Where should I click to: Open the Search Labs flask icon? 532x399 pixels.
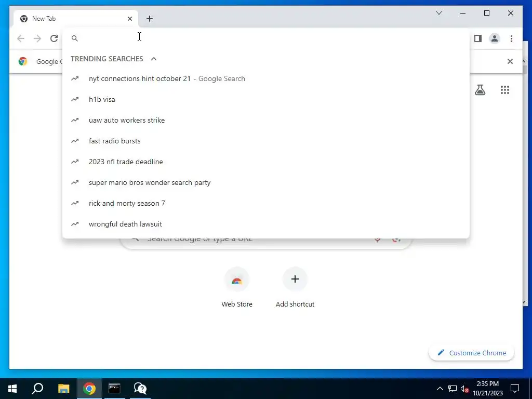480,90
